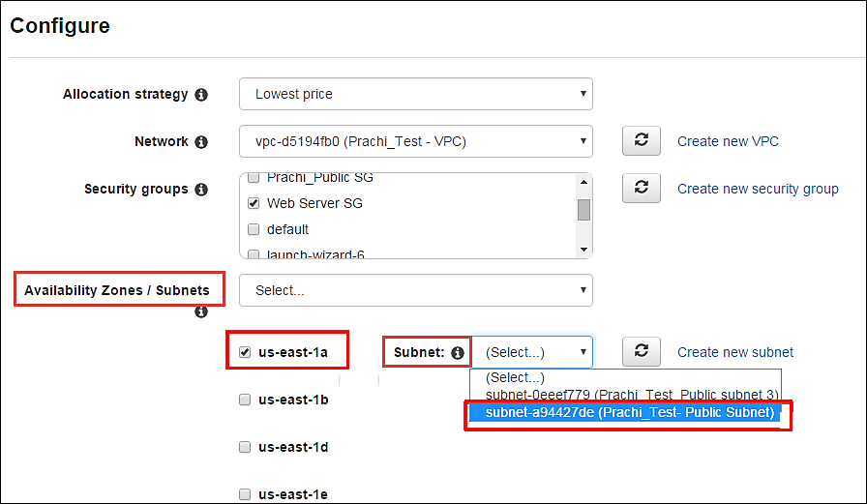
Task: Choose subnet-a94427de Prachi_Test- Public Subnet option
Action: click(x=629, y=413)
